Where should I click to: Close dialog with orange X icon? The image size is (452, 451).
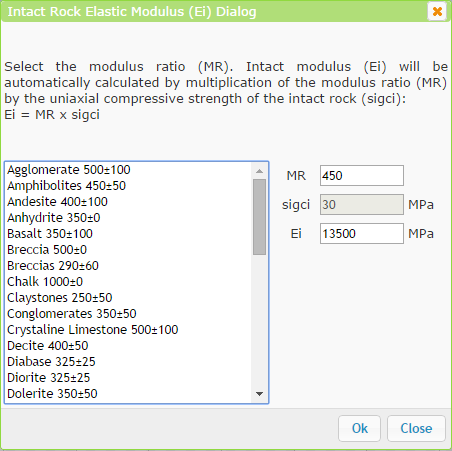click(x=437, y=12)
